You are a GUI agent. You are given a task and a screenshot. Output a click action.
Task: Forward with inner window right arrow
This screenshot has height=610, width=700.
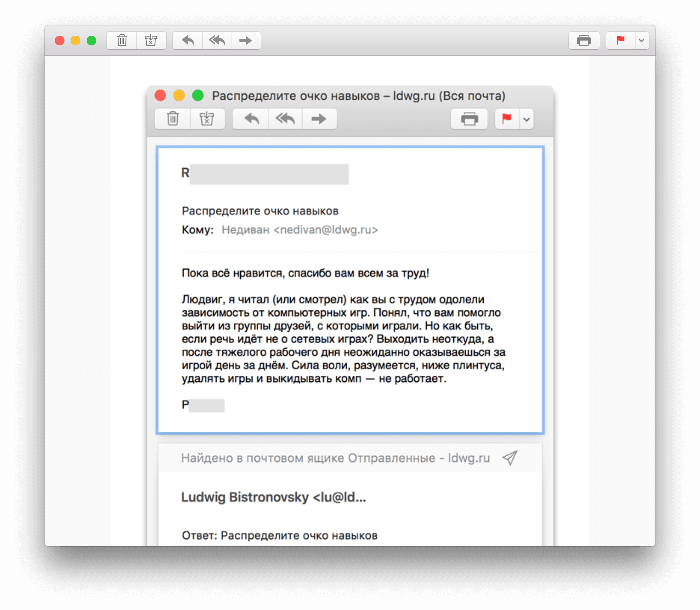coord(319,119)
